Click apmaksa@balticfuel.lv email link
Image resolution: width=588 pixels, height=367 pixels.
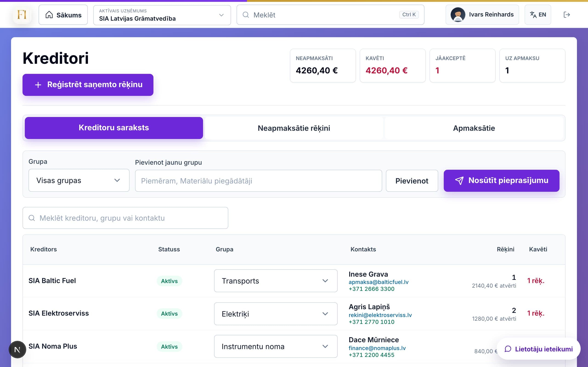(x=378, y=282)
